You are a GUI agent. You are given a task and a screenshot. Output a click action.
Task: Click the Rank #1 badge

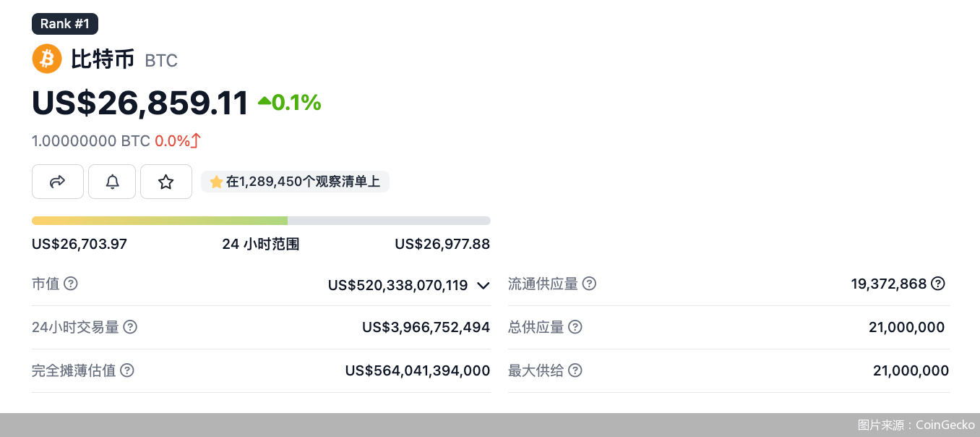(64, 23)
